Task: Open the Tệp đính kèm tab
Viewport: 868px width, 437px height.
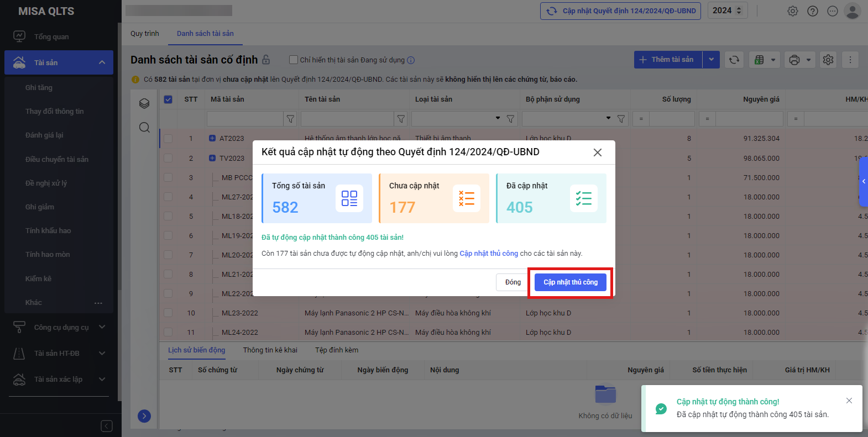Action: [x=337, y=350]
